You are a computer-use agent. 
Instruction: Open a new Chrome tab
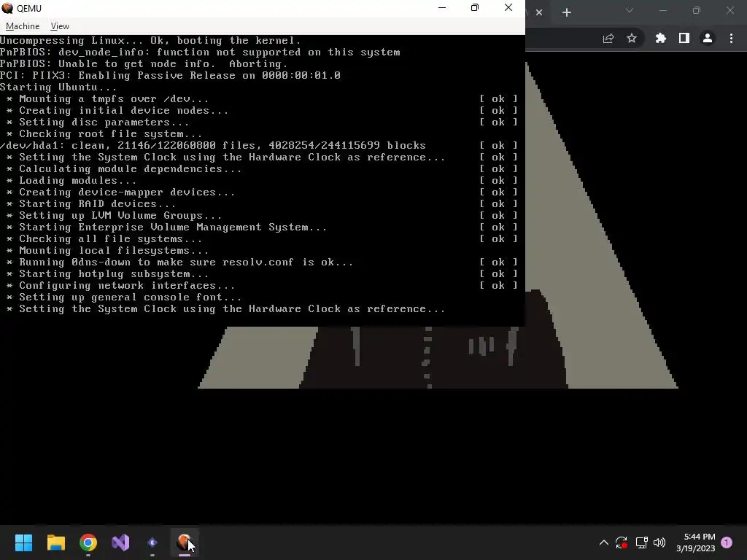(566, 12)
